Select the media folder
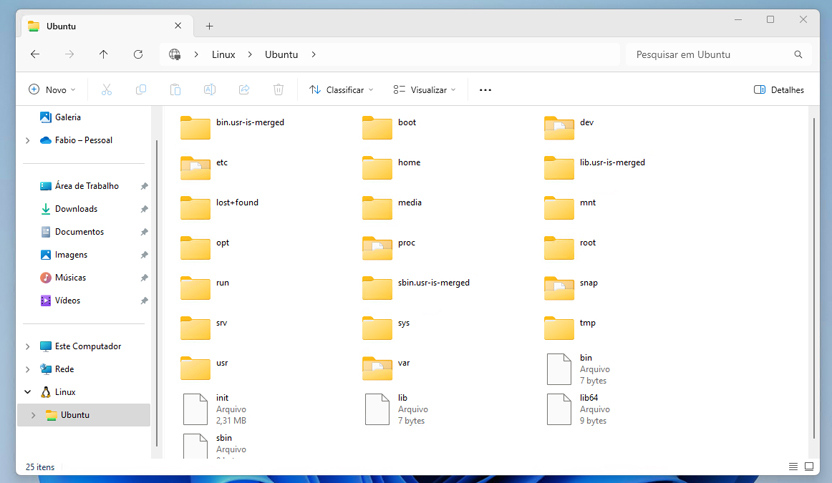The image size is (832, 483). [x=392, y=208]
